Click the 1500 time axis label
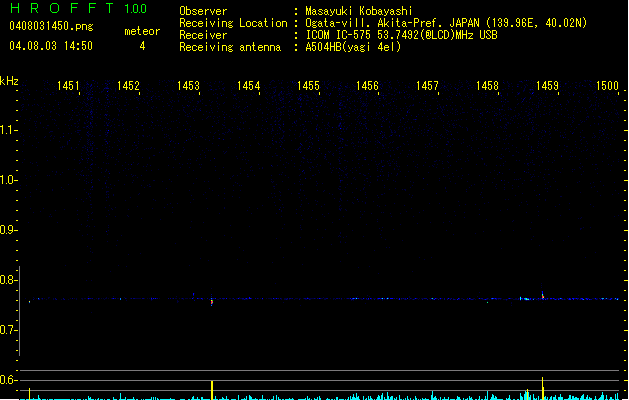The image size is (629, 400). click(x=607, y=86)
